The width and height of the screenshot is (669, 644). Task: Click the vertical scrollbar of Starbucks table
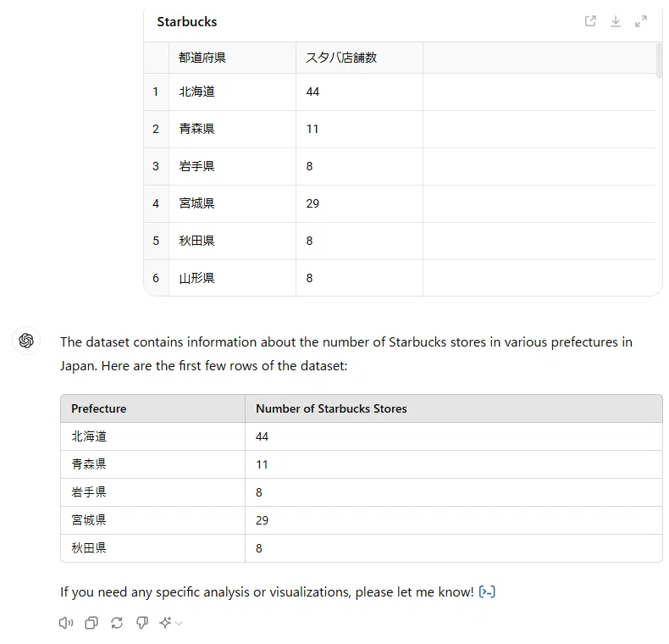tap(659, 61)
